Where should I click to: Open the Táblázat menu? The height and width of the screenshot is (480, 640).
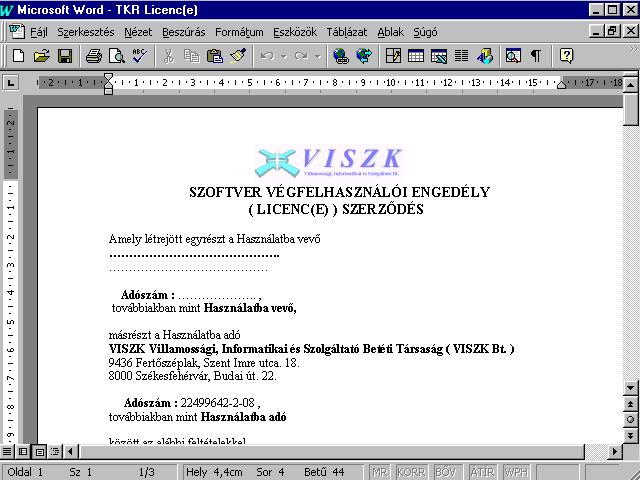[x=347, y=32]
